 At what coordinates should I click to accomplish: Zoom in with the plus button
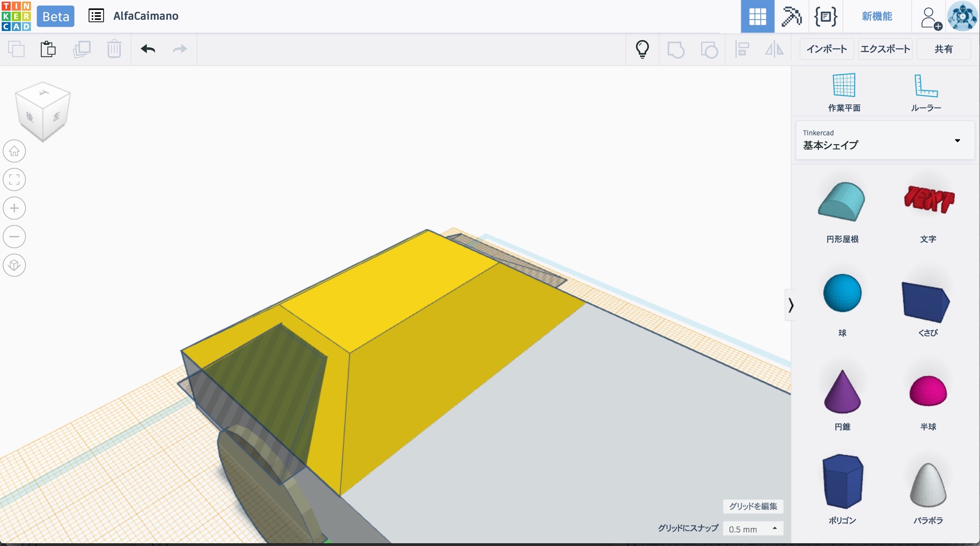(14, 208)
